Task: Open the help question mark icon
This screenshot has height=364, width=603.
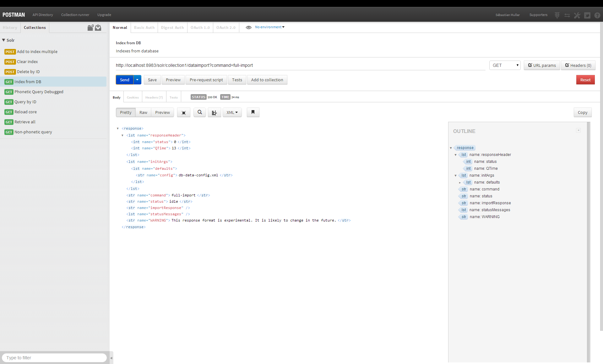Action: click(x=597, y=15)
